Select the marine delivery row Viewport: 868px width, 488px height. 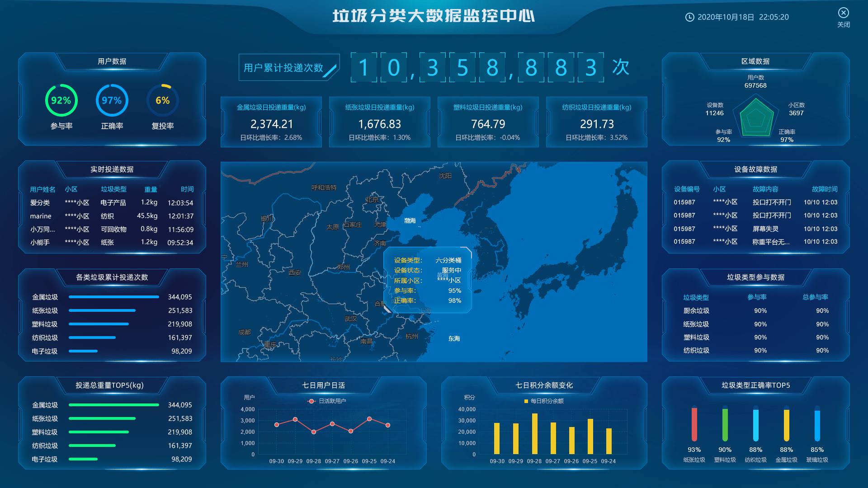[112, 216]
